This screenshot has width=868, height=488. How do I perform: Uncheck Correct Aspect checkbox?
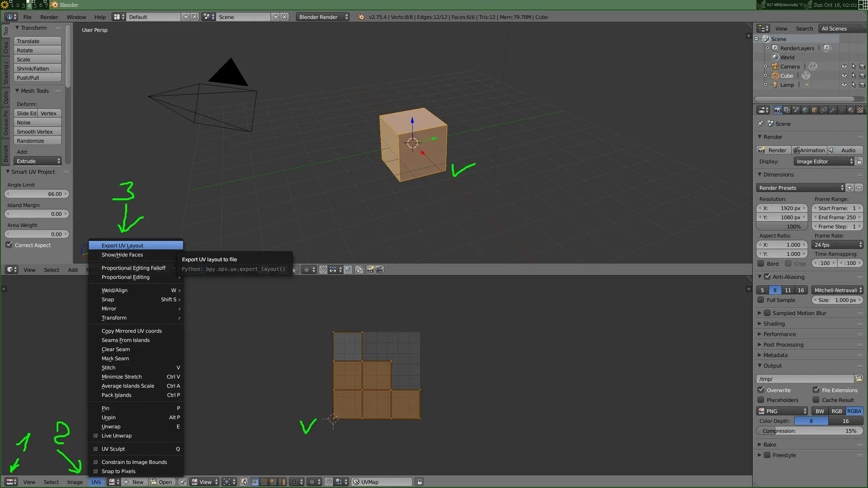click(9, 245)
